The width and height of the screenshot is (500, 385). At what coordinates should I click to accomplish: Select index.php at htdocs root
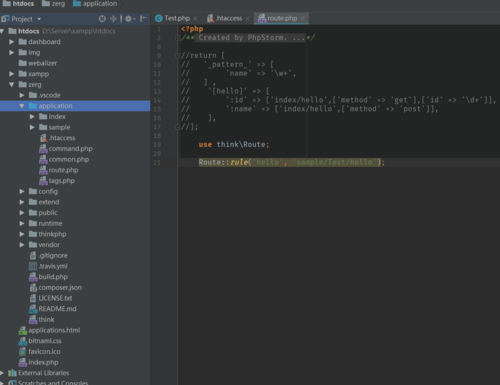pos(39,362)
